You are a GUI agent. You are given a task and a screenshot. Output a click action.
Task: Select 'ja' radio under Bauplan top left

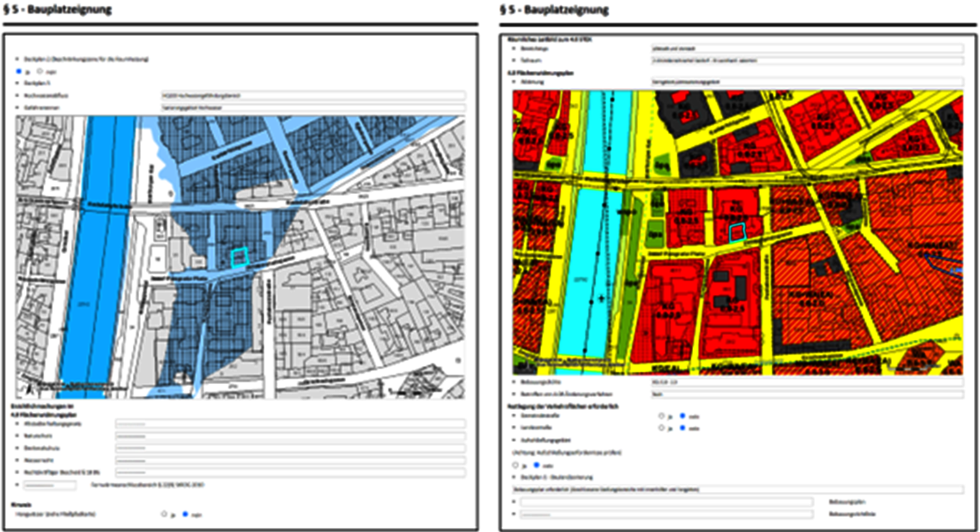(18, 71)
